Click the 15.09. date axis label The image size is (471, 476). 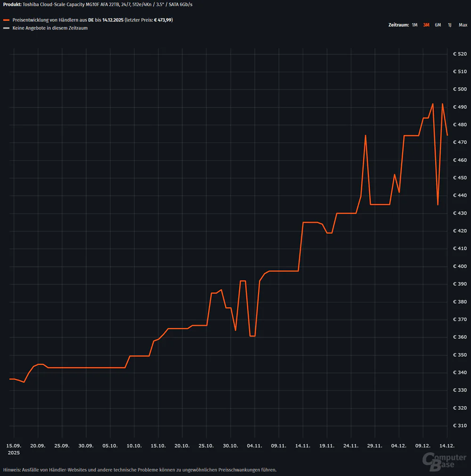[x=14, y=445]
